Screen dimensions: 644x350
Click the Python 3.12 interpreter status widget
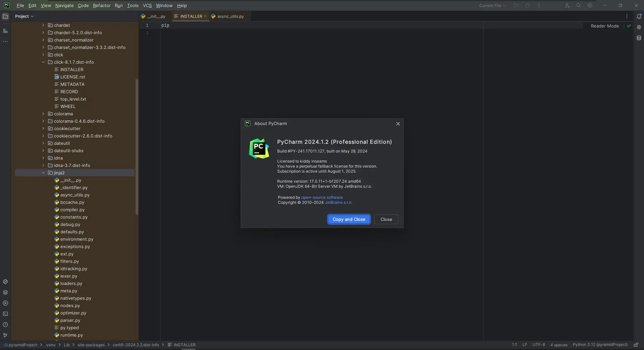pos(600,345)
